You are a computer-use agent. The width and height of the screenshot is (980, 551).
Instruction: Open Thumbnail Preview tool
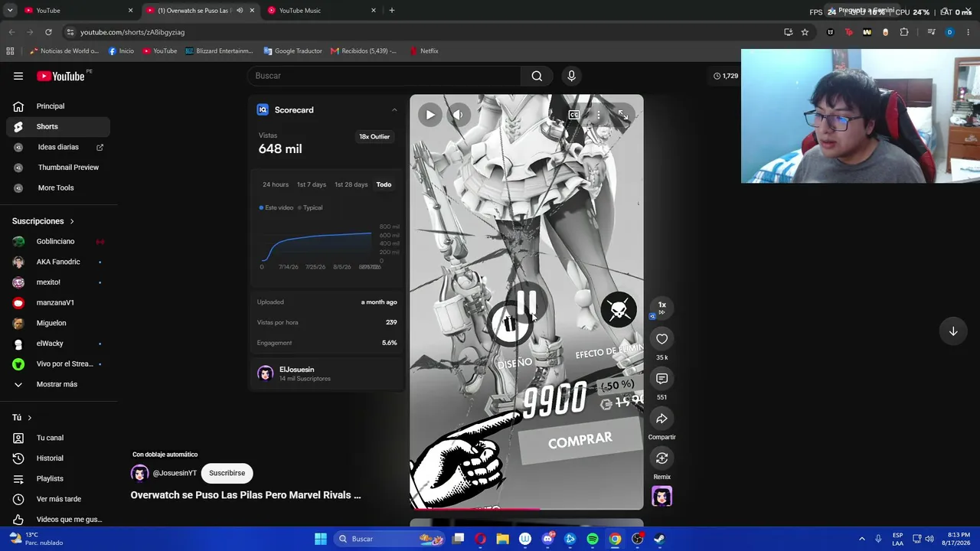point(59,168)
